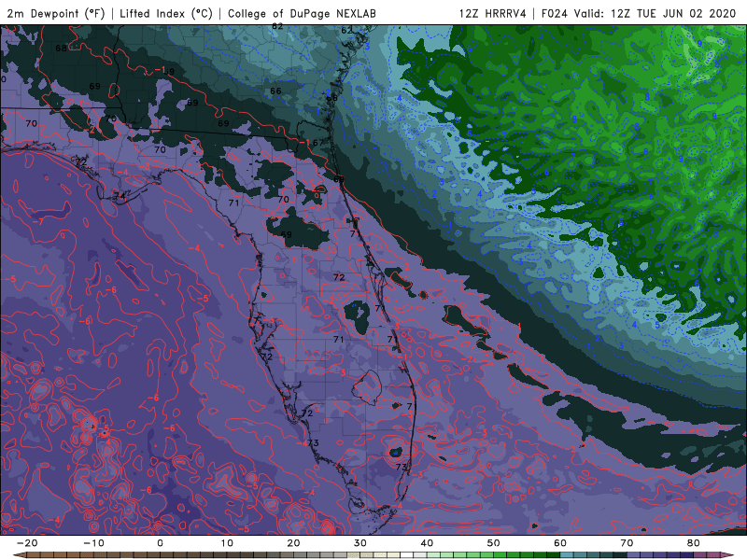This screenshot has height=560, width=747.
Task: Click the '67' dewpoint value near Florida-Georgia border
Action: click(317, 143)
